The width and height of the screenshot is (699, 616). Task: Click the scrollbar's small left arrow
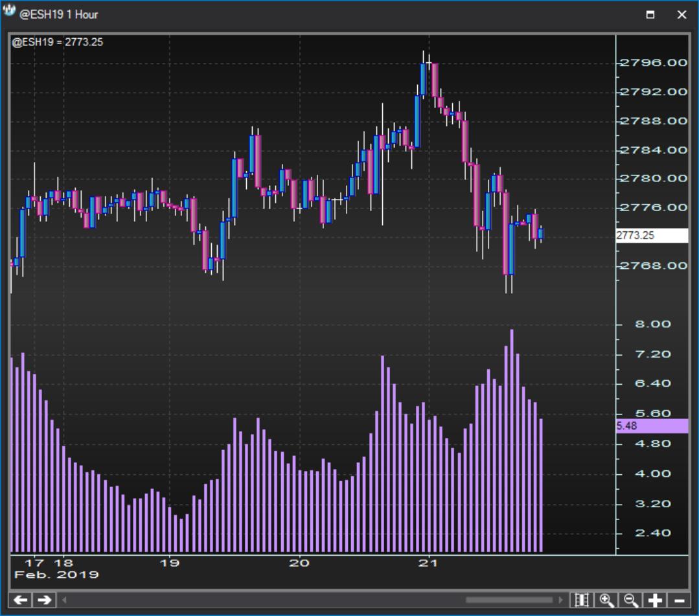click(64, 600)
